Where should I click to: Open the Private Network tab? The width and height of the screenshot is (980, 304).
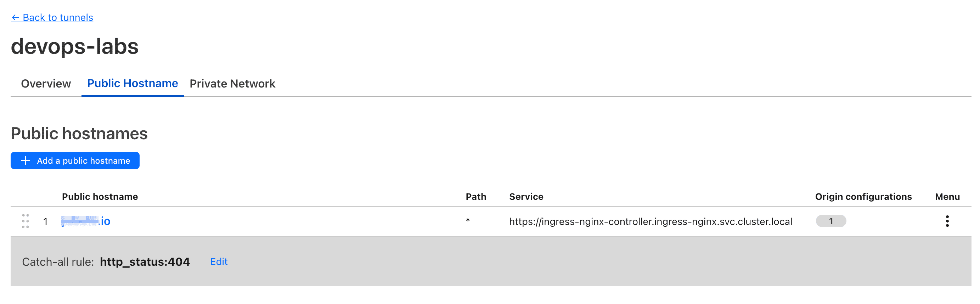point(232,83)
